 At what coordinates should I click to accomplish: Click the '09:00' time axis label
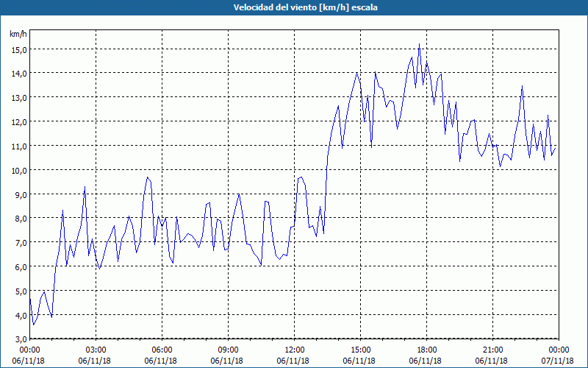(x=228, y=350)
